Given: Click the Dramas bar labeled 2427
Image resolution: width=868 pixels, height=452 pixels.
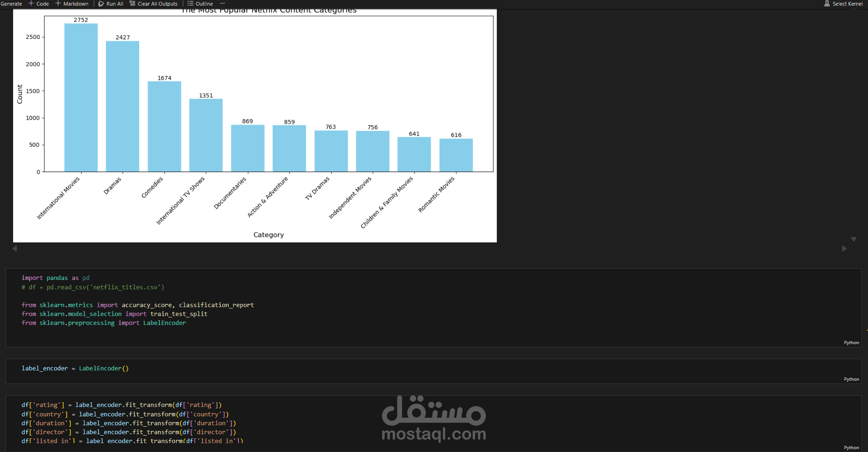Looking at the screenshot, I should (122, 106).
